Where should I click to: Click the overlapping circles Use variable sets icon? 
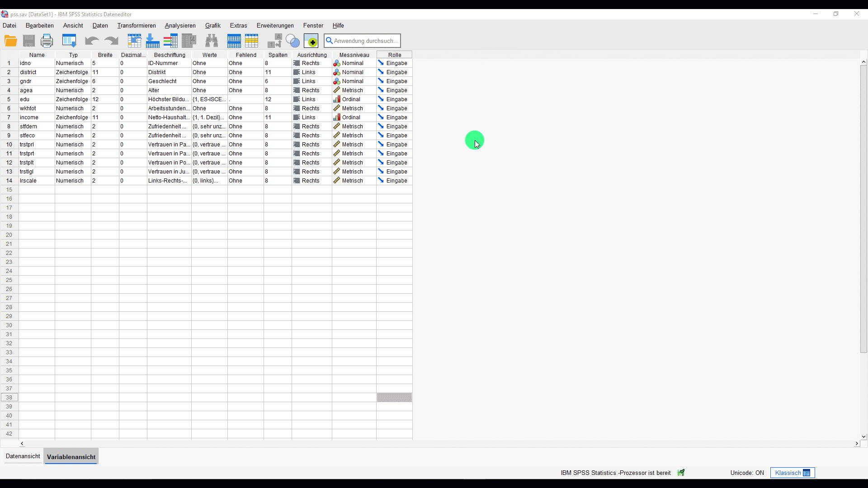[x=293, y=41]
